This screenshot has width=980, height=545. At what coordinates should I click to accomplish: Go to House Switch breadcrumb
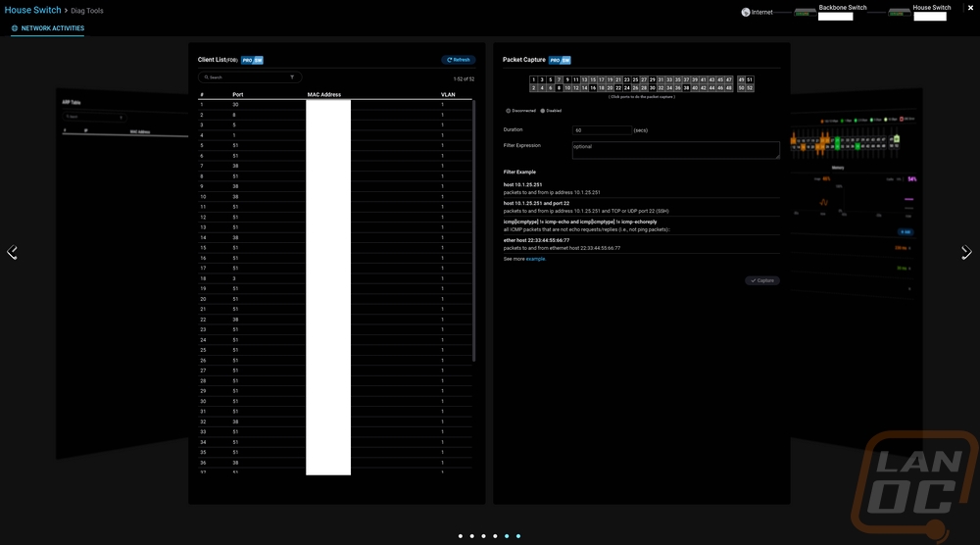coord(33,10)
